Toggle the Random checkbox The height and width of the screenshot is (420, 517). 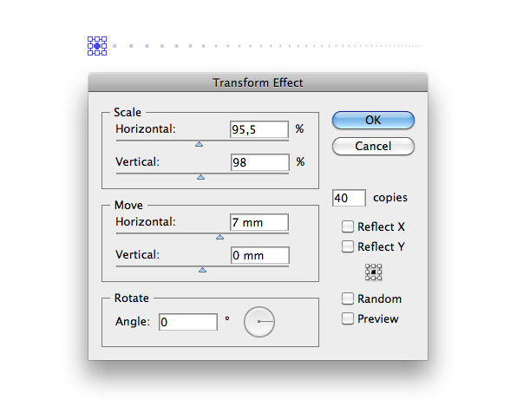click(x=348, y=299)
